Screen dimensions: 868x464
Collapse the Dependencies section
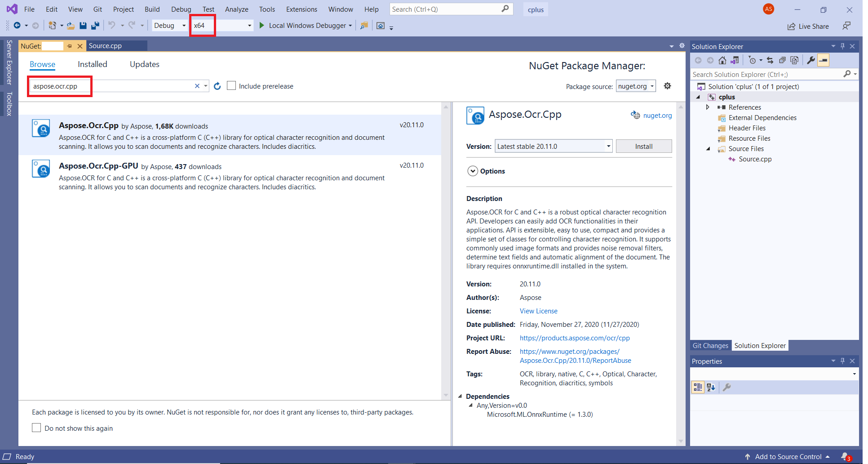coord(460,396)
